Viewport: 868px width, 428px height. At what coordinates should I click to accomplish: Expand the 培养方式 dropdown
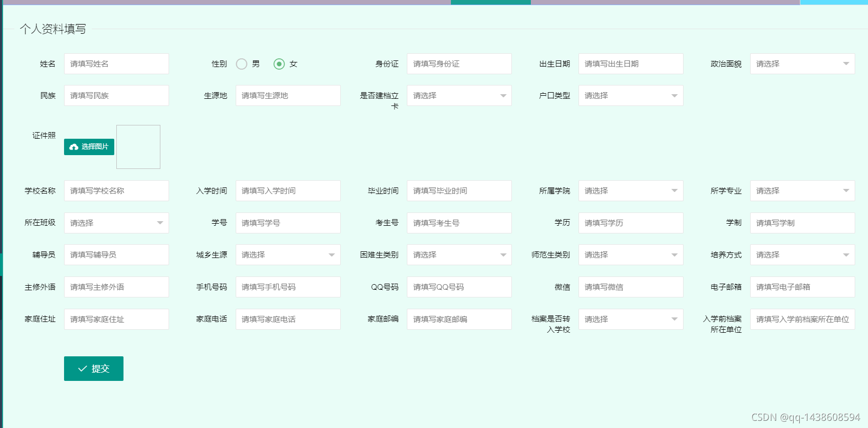pyautogui.click(x=802, y=255)
